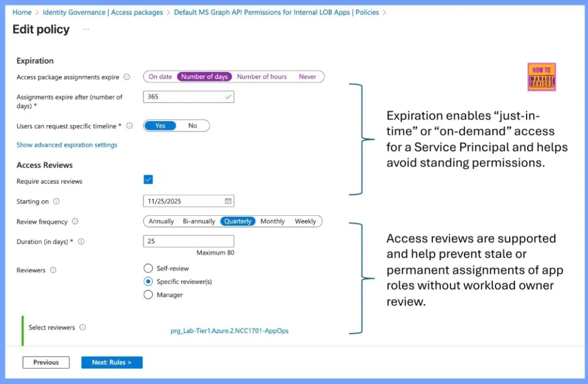Click info icon beside Reviewers label
This screenshot has width=588, height=384.
[52, 270]
